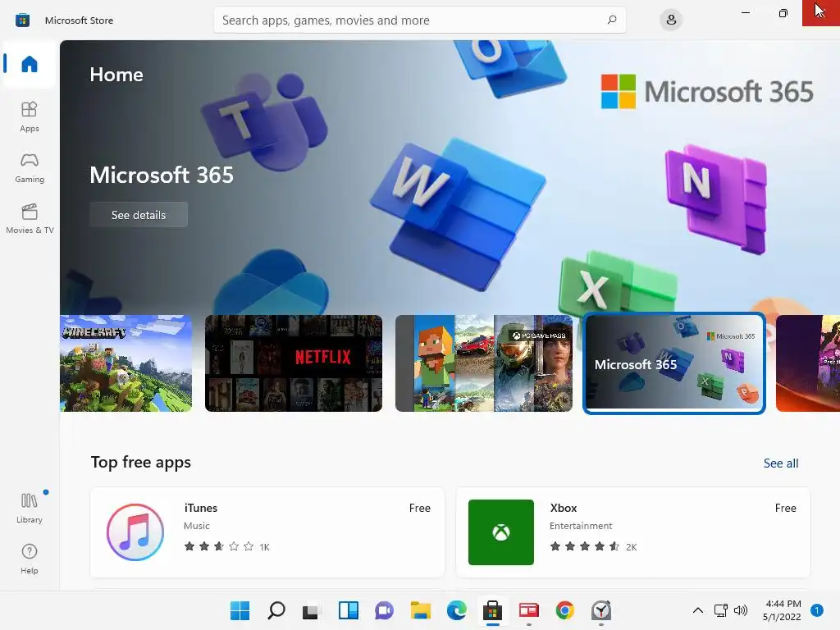Open the red news app taskbar icon

click(529, 610)
